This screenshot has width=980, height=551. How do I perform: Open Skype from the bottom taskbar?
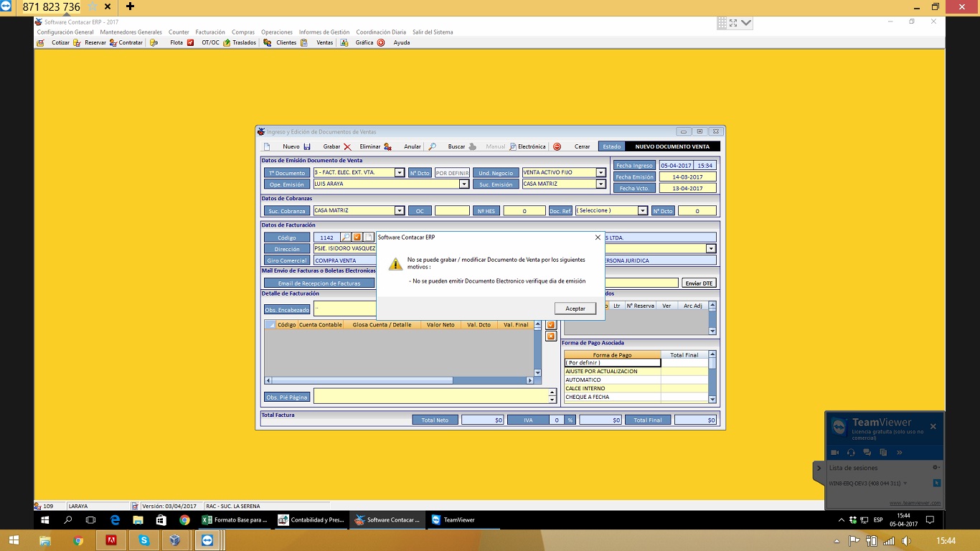pyautogui.click(x=144, y=540)
